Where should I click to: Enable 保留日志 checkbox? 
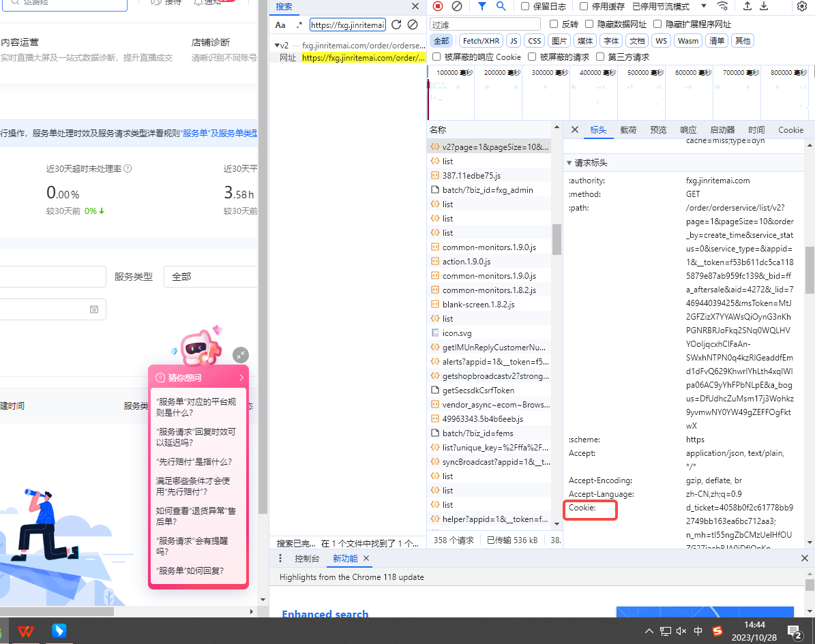[x=525, y=6]
